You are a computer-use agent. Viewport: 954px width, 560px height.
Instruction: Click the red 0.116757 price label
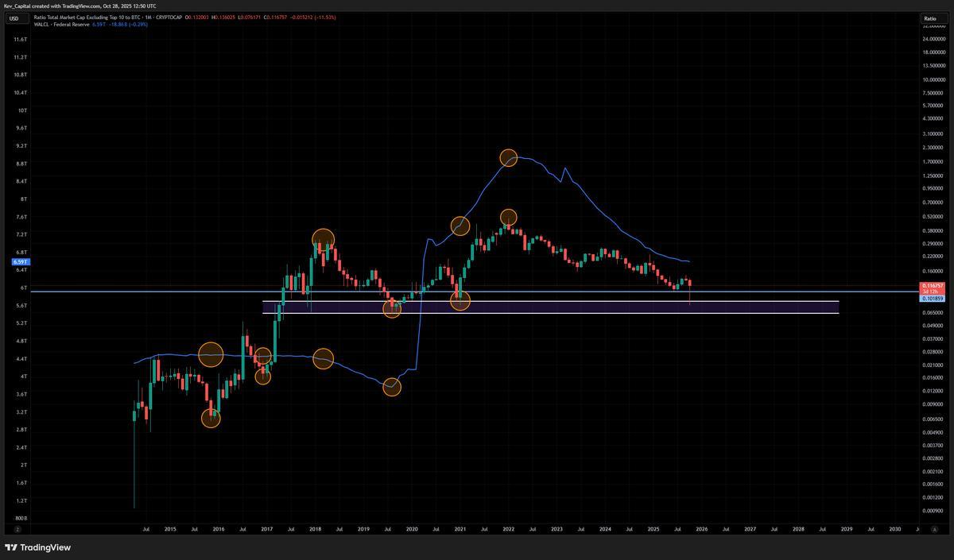pyautogui.click(x=932, y=285)
